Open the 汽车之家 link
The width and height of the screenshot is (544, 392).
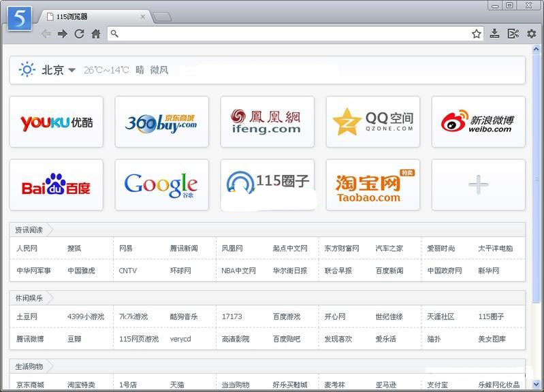[389, 248]
